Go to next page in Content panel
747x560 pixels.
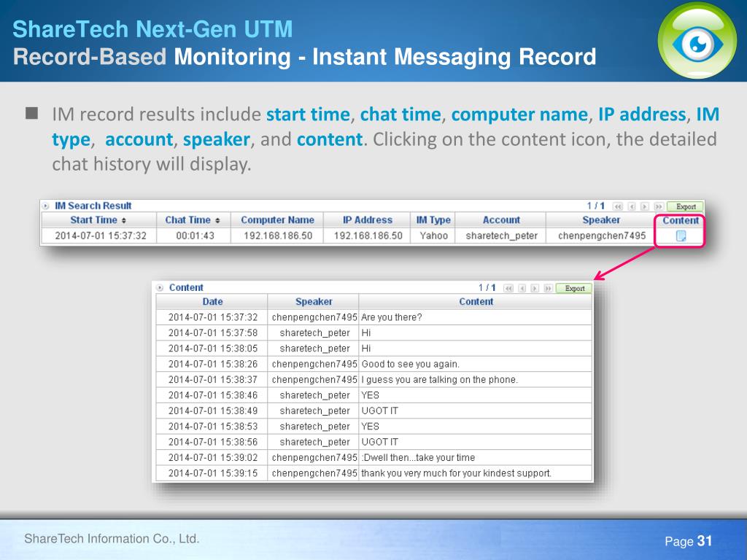tap(535, 288)
